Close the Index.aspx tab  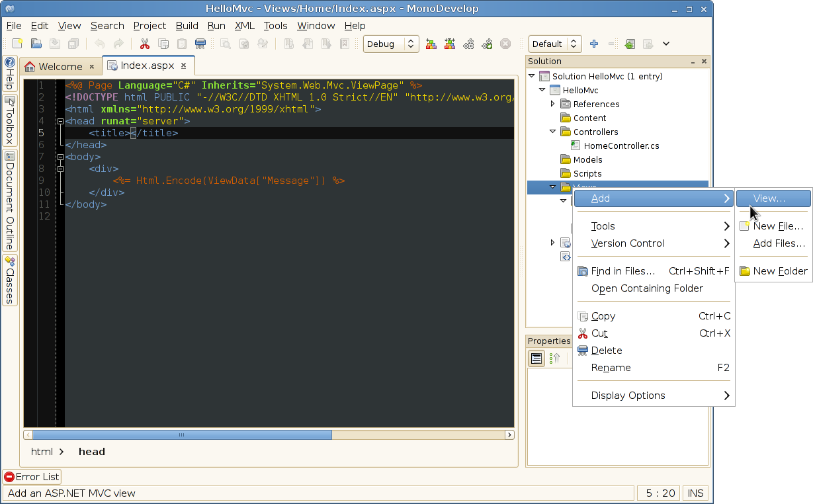185,65
